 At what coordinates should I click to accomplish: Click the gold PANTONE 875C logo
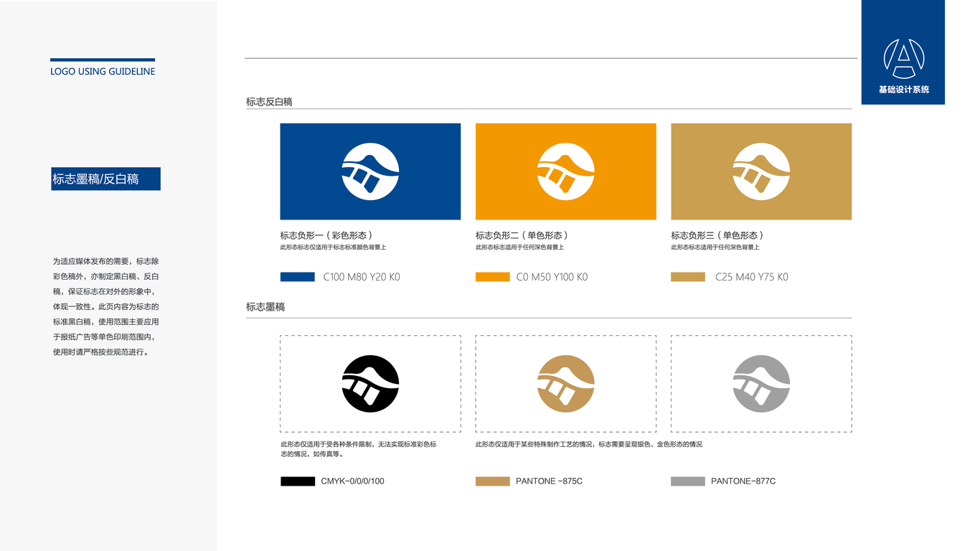pos(566,383)
